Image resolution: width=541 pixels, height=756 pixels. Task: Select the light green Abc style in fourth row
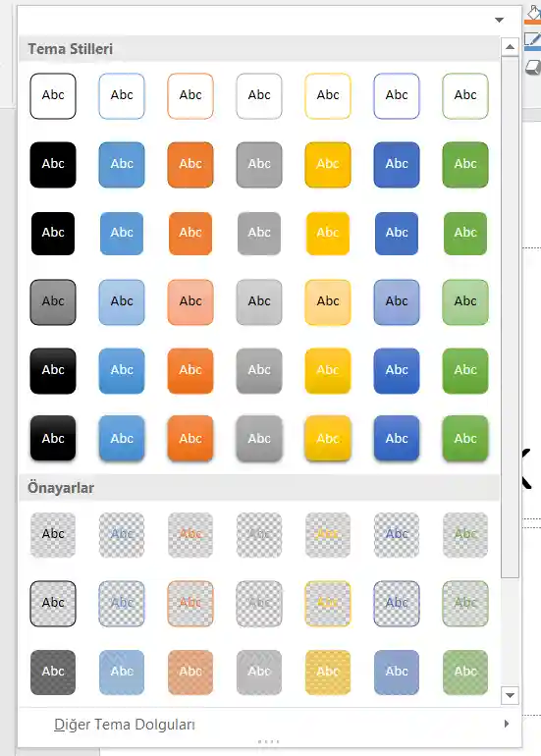(x=465, y=301)
